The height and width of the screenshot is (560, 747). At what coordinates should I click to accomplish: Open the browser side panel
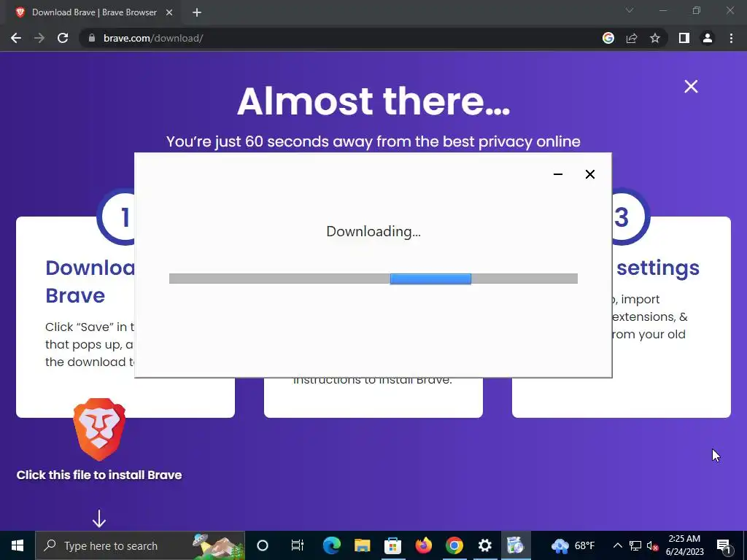click(x=684, y=38)
